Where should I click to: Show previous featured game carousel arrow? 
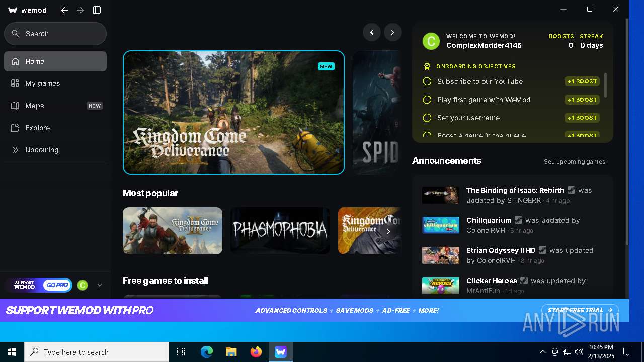coord(372,32)
